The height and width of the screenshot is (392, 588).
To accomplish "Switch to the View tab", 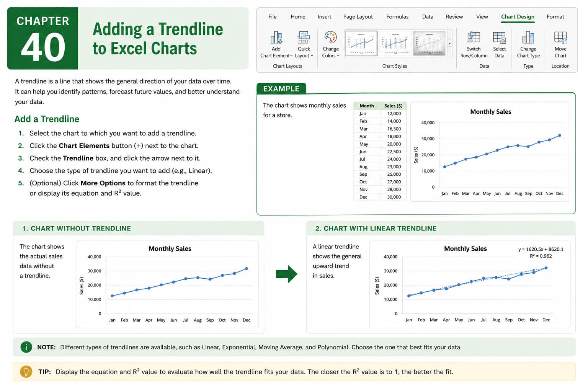I will tap(482, 17).
